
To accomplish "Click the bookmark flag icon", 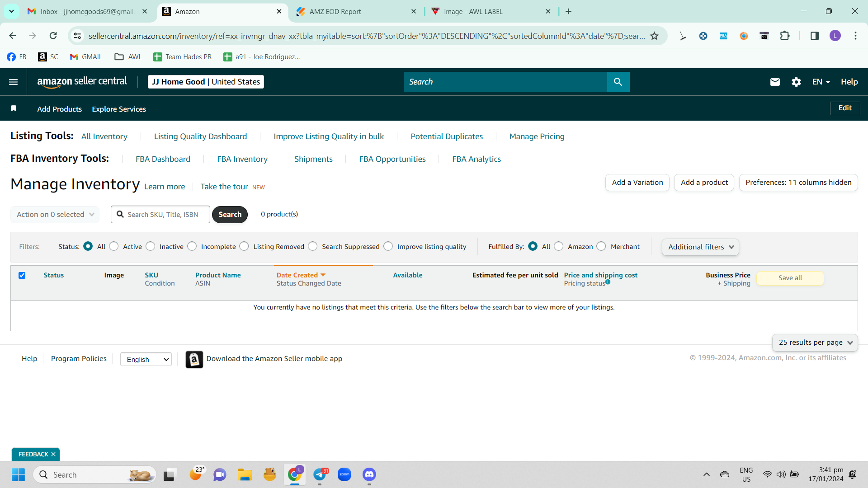I will (14, 108).
